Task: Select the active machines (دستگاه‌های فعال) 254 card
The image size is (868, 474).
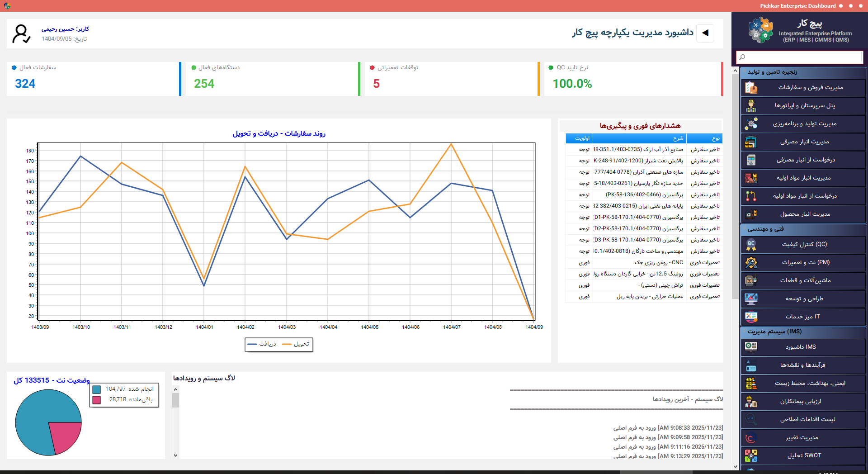Action: (x=273, y=79)
